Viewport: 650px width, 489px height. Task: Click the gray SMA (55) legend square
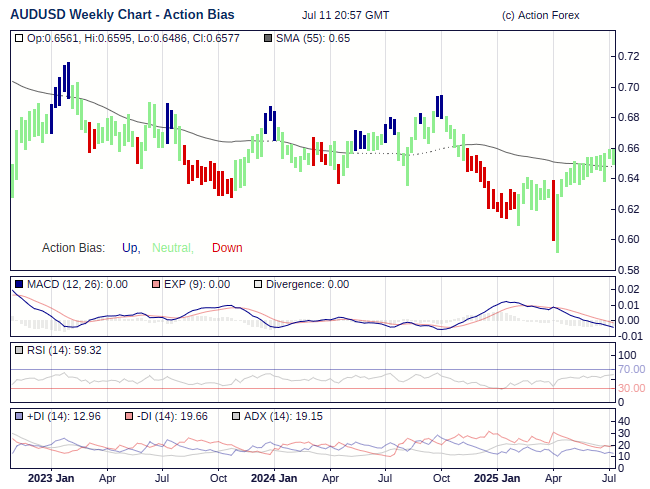coord(268,38)
